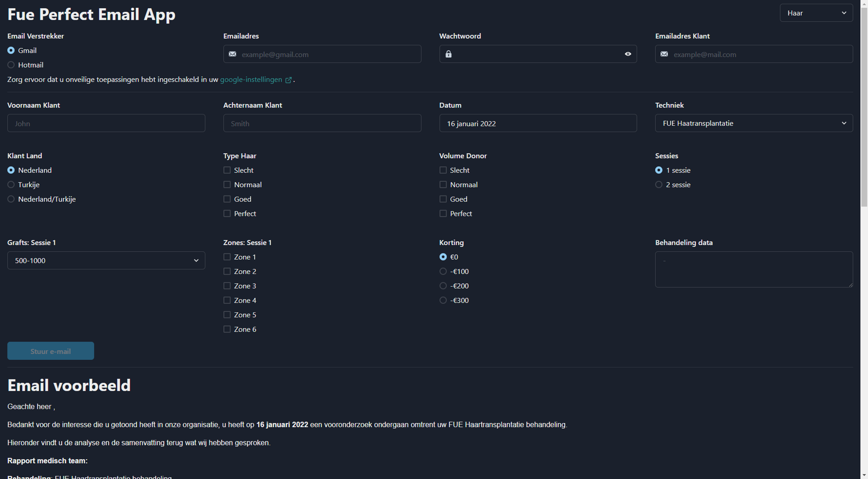
Task: Click the google-instellingen external link icon
Action: click(x=287, y=79)
